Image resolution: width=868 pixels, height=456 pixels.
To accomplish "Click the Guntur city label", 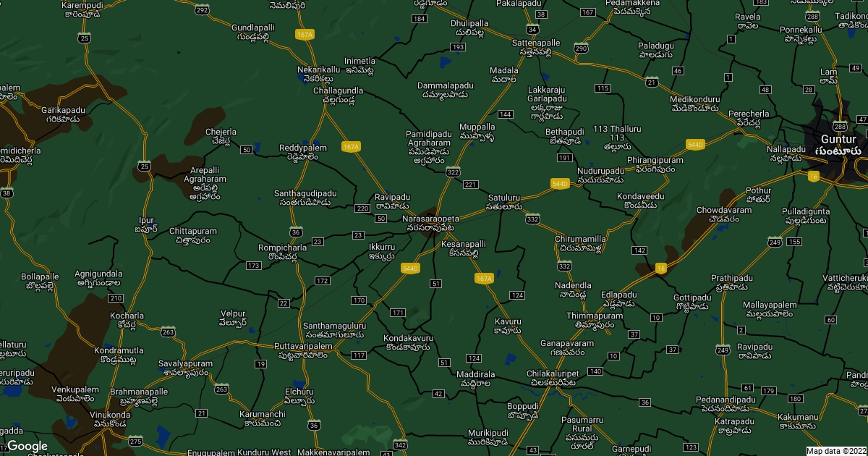I will point(838,139).
